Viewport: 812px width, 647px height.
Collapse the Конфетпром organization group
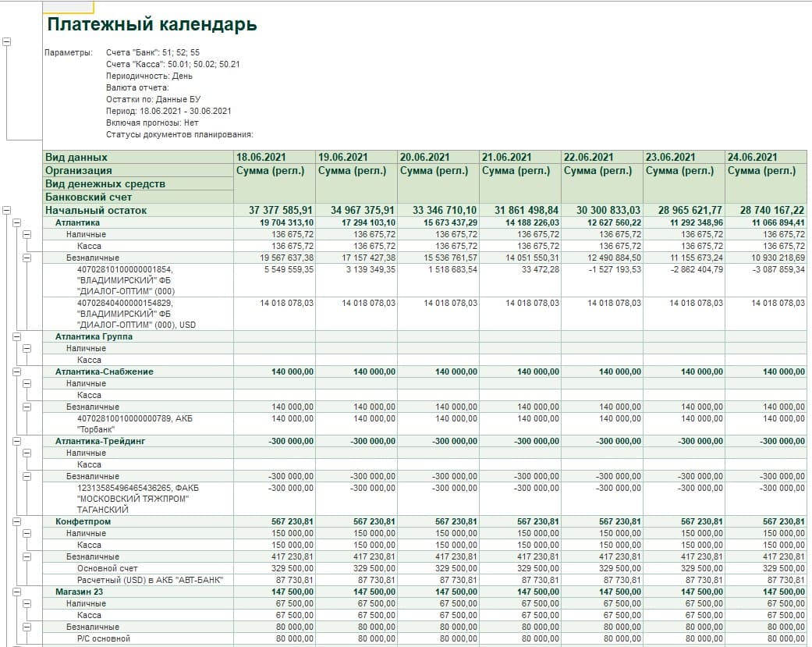(x=16, y=521)
